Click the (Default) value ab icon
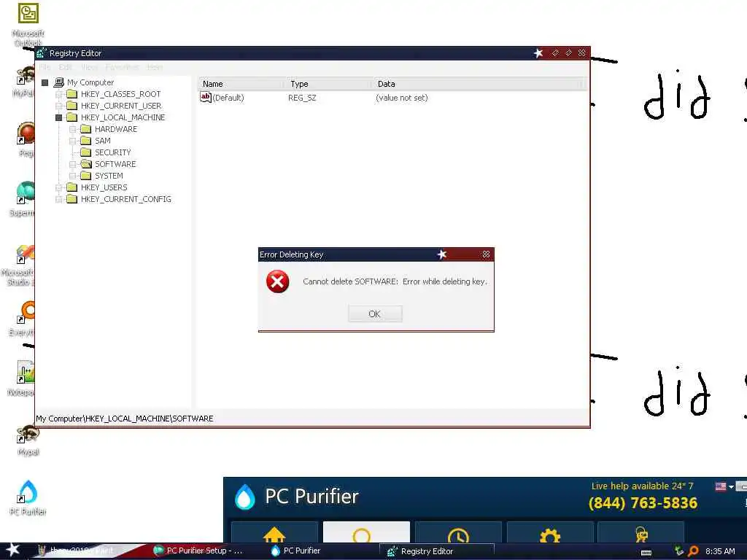The height and width of the screenshot is (560, 747). [205, 97]
